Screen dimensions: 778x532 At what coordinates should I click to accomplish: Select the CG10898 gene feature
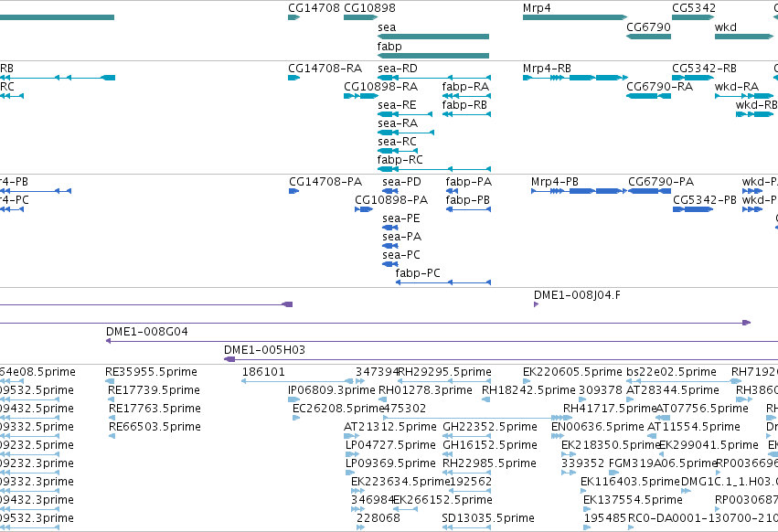click(x=361, y=17)
